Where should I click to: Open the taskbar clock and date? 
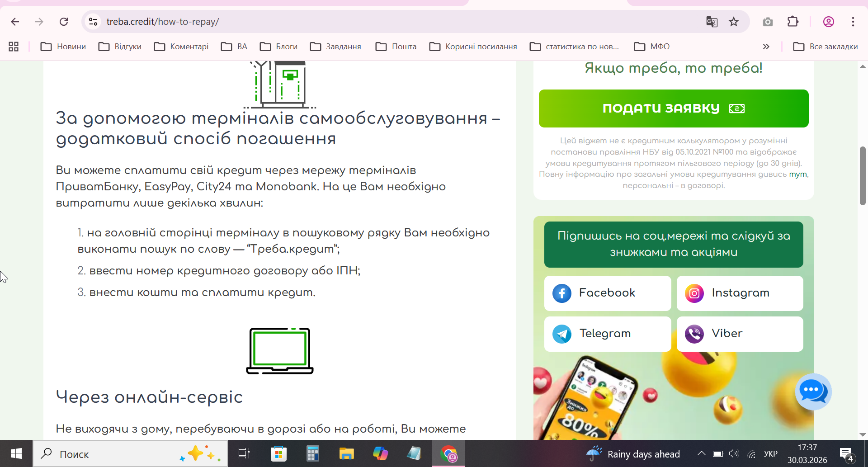point(807,454)
